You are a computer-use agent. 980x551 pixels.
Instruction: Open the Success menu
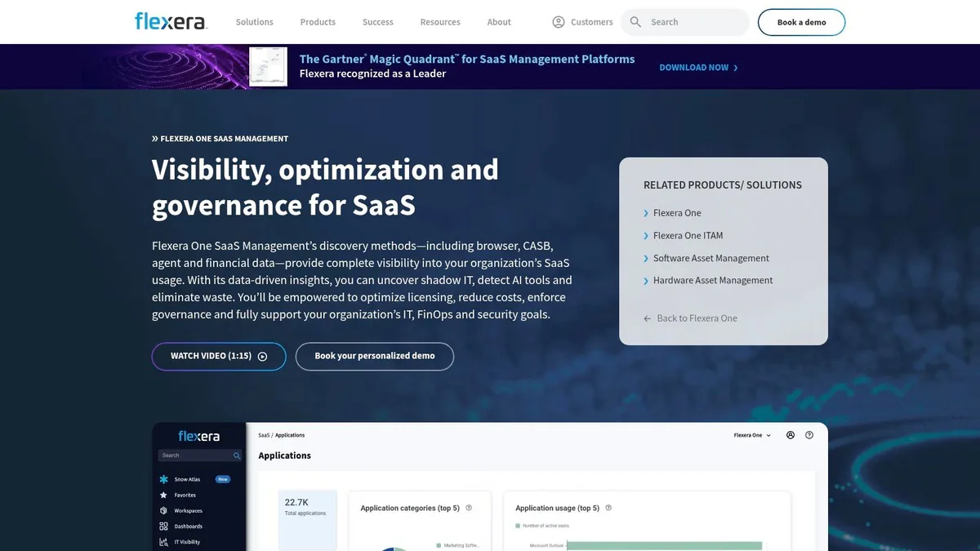[x=377, y=22]
